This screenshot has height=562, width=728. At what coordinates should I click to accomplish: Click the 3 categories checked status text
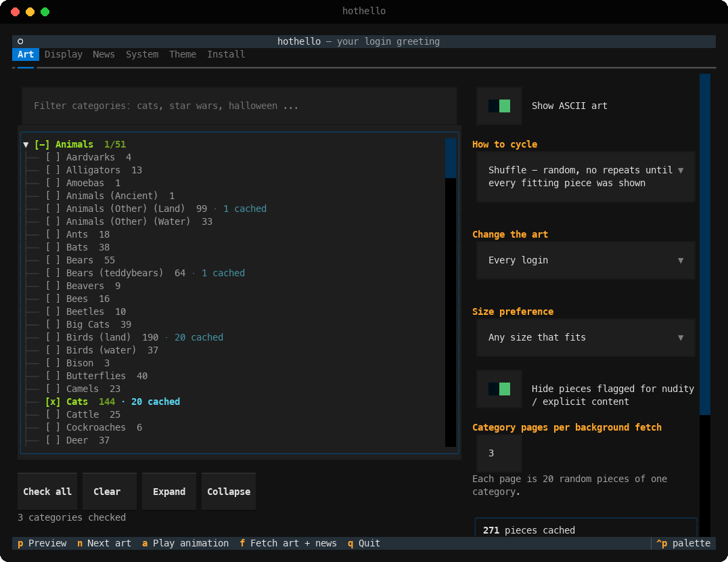[x=72, y=517]
